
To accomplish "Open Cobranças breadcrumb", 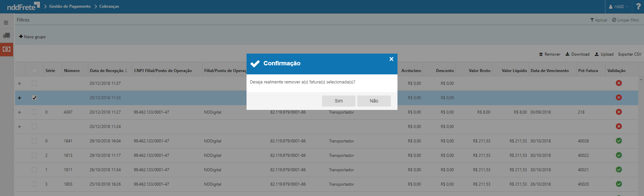I will (x=109, y=6).
